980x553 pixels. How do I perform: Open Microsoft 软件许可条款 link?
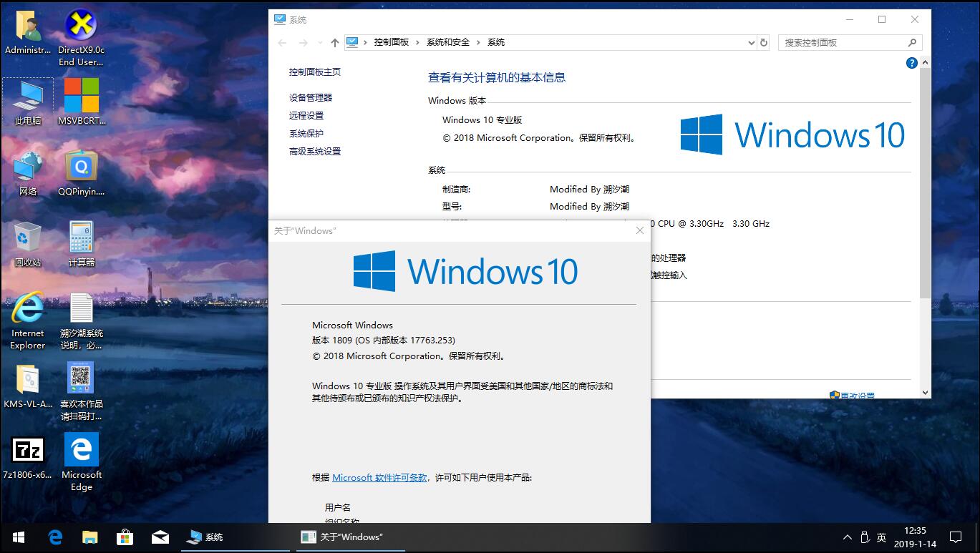click(379, 478)
